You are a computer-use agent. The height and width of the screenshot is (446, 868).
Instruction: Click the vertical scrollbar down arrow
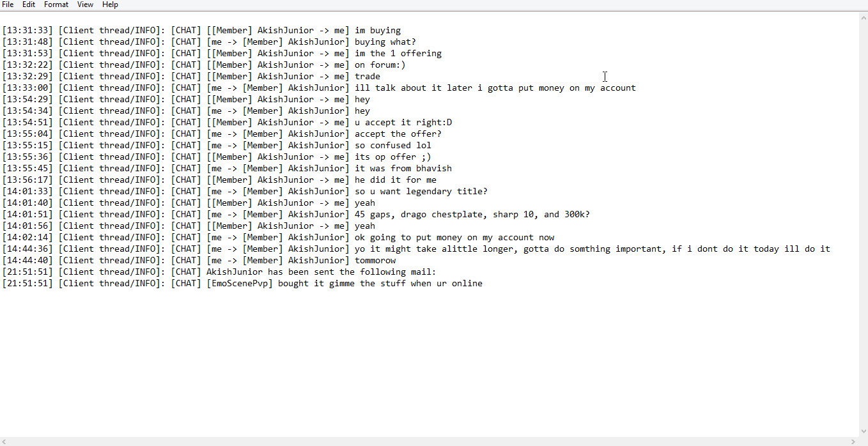pos(863,431)
